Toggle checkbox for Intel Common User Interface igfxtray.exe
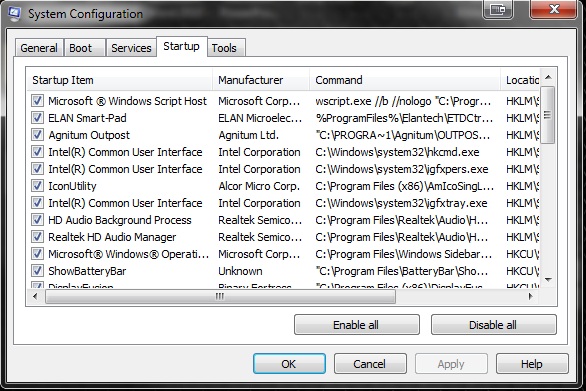The image size is (586, 391). (x=37, y=203)
